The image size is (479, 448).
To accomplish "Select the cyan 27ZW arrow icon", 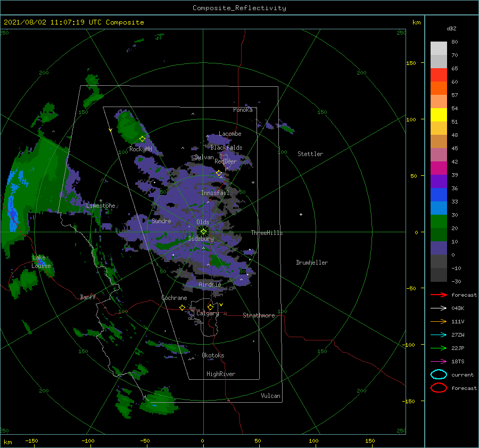I will (439, 335).
